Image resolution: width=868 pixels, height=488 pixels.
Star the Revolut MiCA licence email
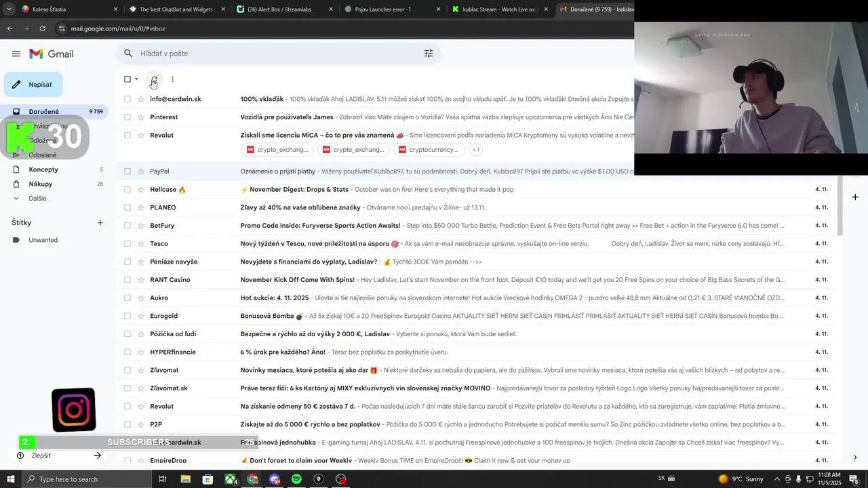coord(141,136)
